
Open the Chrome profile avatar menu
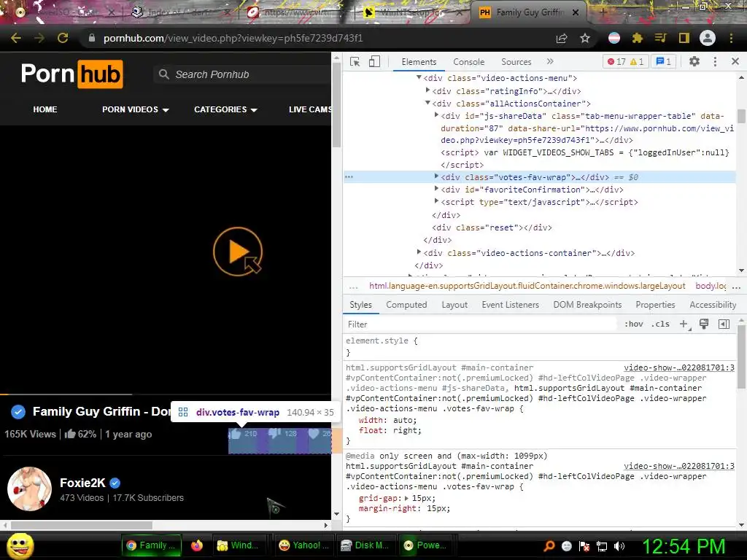[x=708, y=38]
